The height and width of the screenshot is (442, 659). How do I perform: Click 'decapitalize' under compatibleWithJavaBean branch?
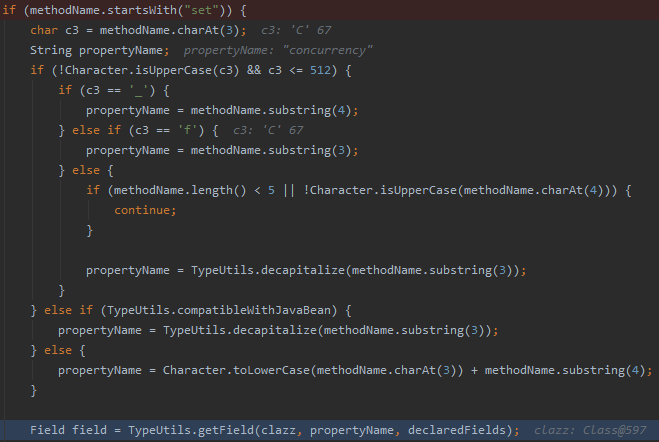point(274,330)
